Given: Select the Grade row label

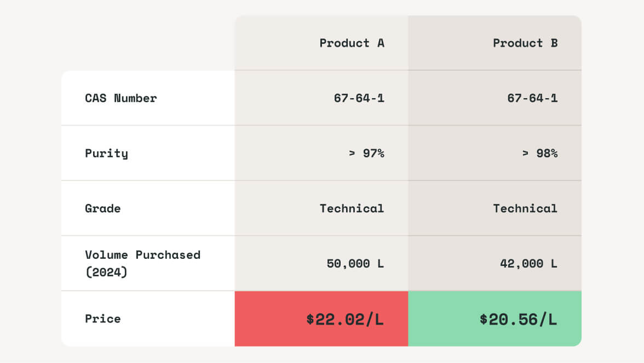Looking at the screenshot, I should [x=103, y=208].
